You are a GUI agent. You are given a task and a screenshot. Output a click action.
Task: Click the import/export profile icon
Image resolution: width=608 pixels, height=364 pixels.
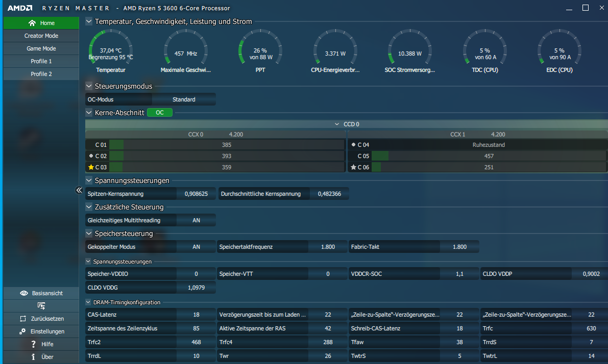(x=41, y=306)
